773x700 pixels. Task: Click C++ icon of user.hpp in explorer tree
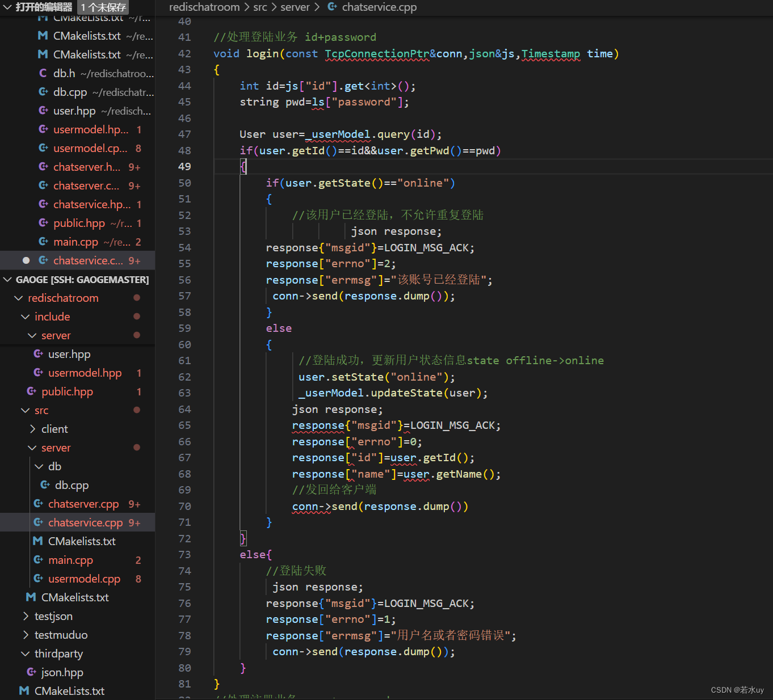click(38, 354)
